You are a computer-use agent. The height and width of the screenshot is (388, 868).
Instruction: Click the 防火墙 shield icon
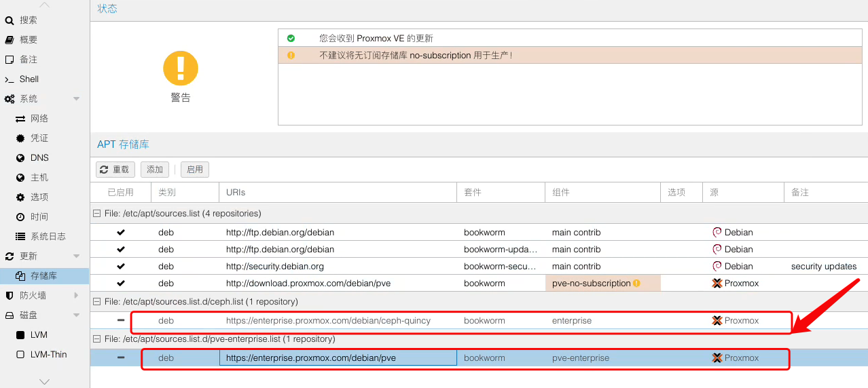[x=10, y=296]
